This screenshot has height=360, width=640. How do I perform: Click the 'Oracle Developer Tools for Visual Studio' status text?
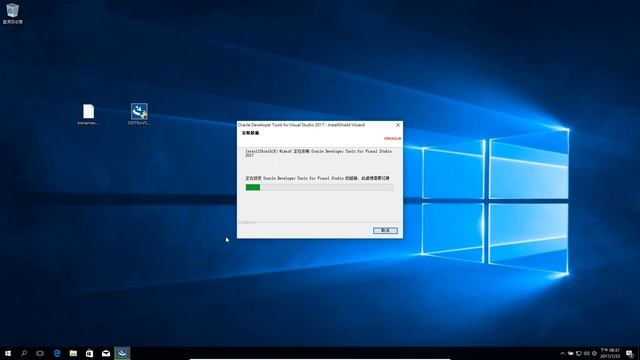[317, 178]
